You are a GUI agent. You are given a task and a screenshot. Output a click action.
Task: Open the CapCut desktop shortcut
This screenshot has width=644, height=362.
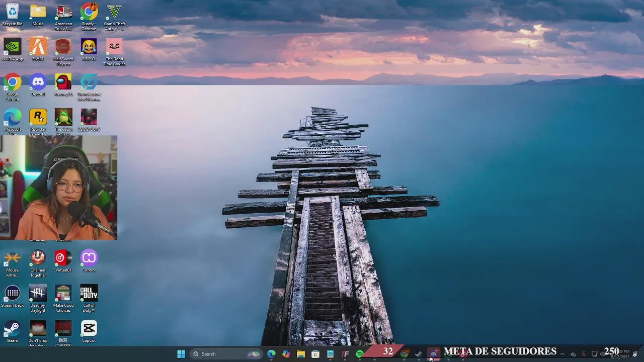point(89,332)
